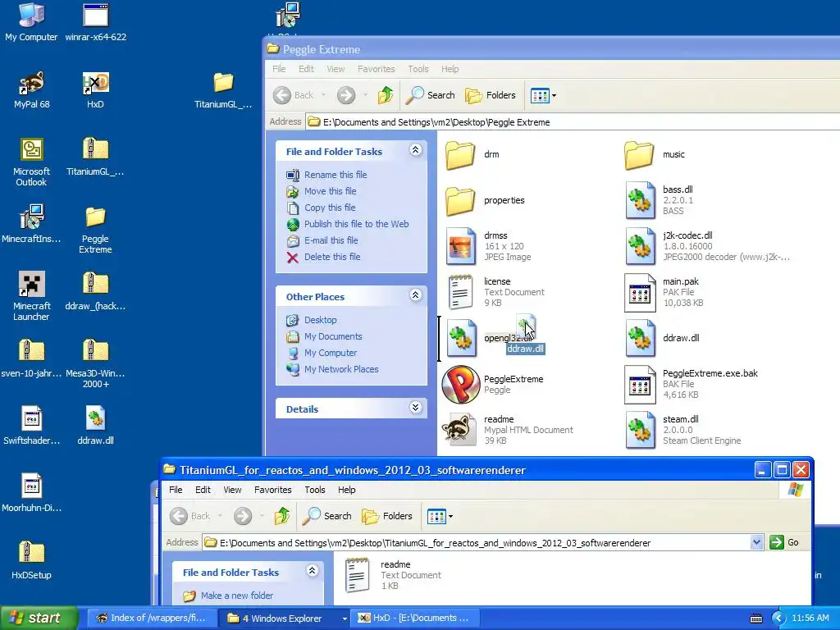Select the bass.dll file
The height and width of the screenshot is (630, 840).
(x=660, y=200)
